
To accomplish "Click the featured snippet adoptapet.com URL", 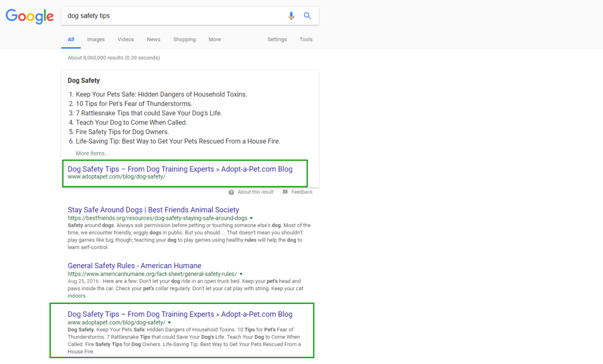I will click(x=117, y=177).
